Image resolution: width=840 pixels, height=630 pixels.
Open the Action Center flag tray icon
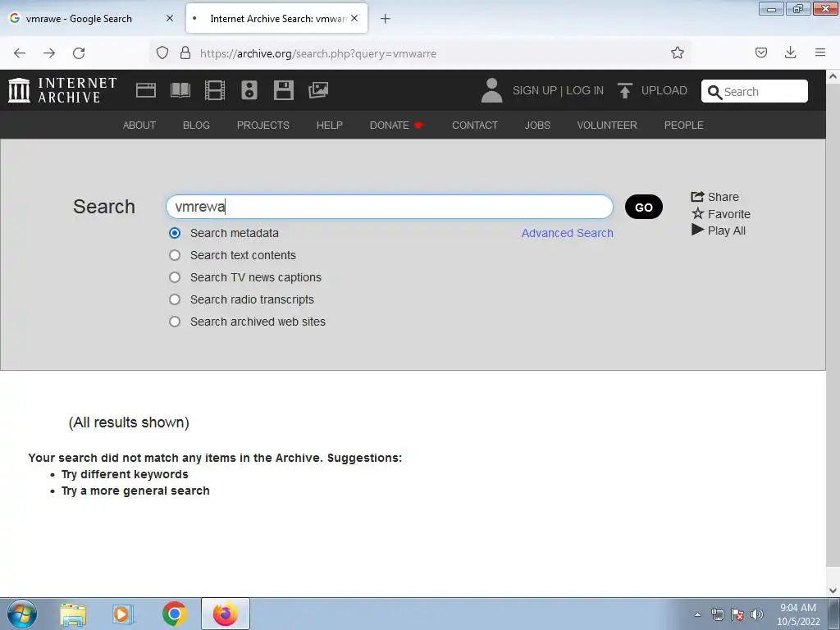point(737,614)
